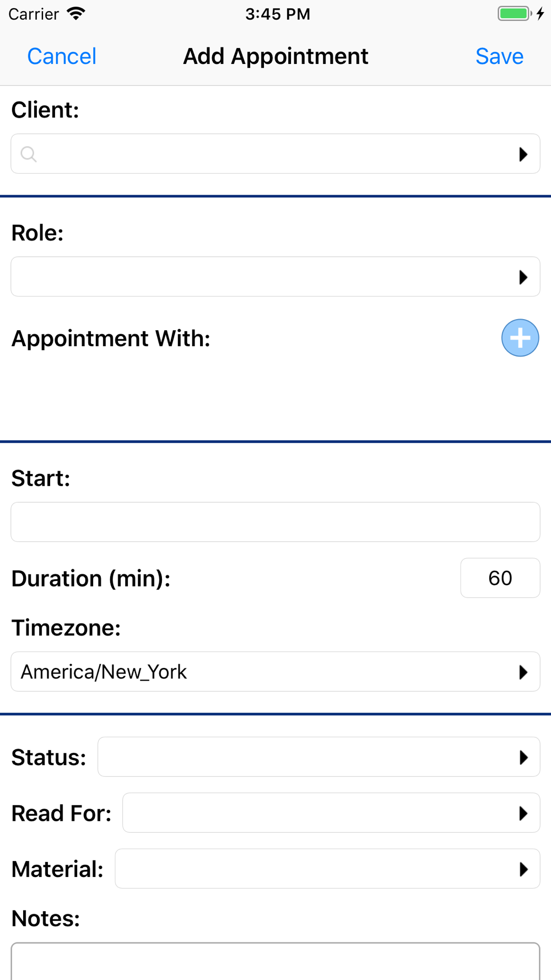Open the Material dropdown arrow
The width and height of the screenshot is (551, 980).
523,869
